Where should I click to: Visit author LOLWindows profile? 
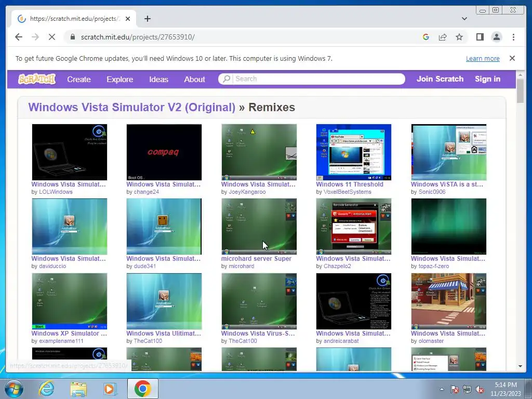pyautogui.click(x=56, y=192)
